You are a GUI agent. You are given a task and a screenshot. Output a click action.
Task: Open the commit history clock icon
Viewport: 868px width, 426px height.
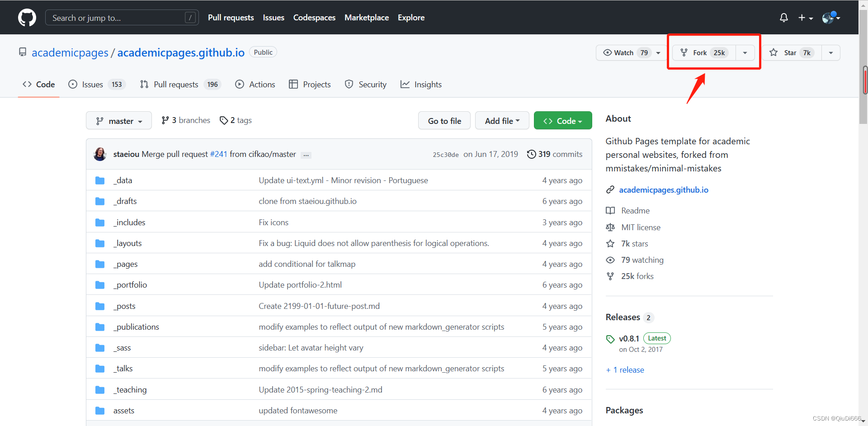(532, 154)
